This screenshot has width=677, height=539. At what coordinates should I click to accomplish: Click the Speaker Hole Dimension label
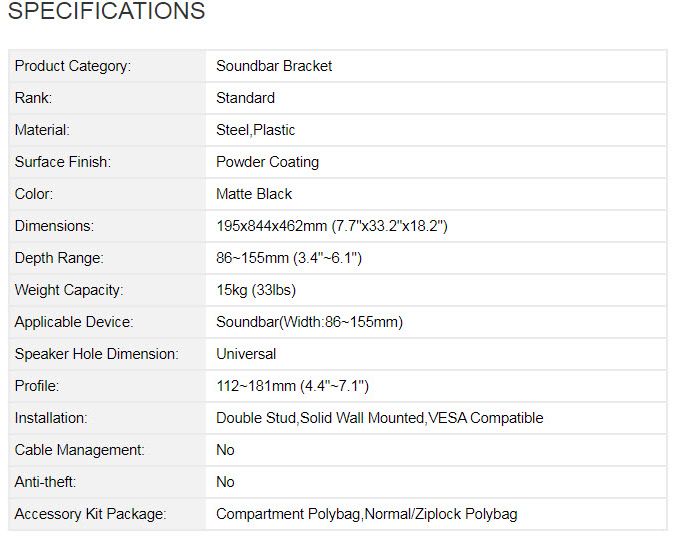point(97,354)
